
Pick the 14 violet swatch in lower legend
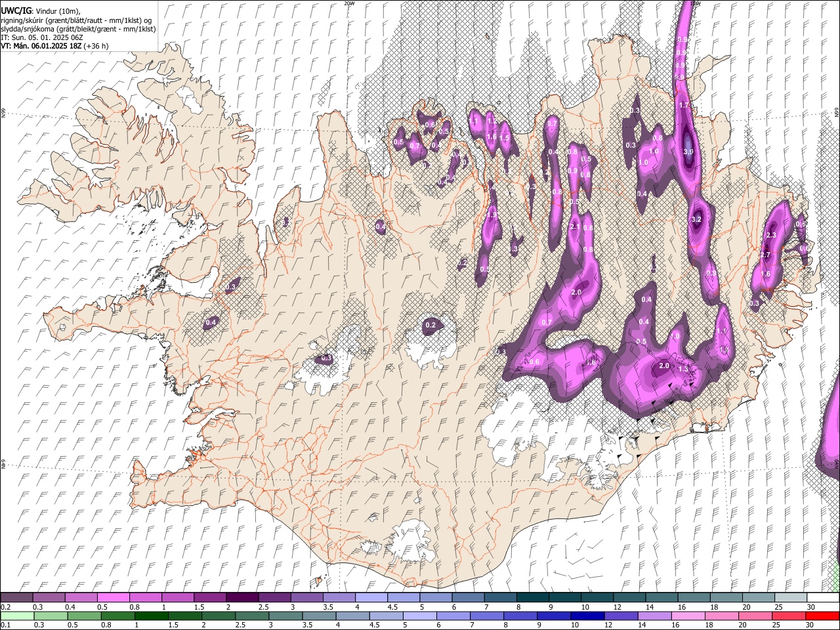654,616
